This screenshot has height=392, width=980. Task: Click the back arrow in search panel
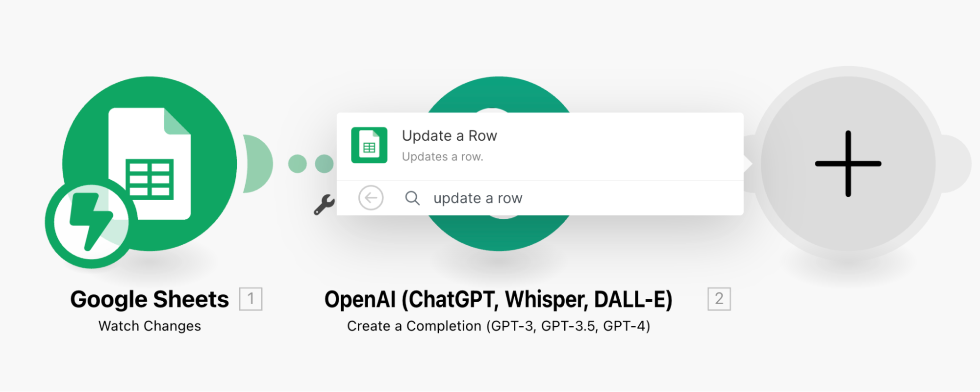pyautogui.click(x=371, y=198)
